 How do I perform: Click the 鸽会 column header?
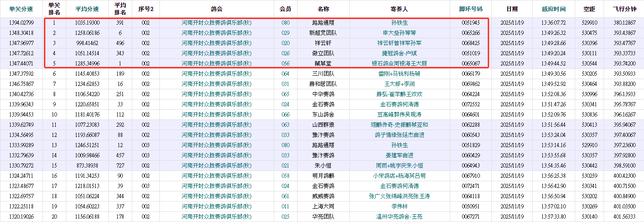click(x=216, y=9)
